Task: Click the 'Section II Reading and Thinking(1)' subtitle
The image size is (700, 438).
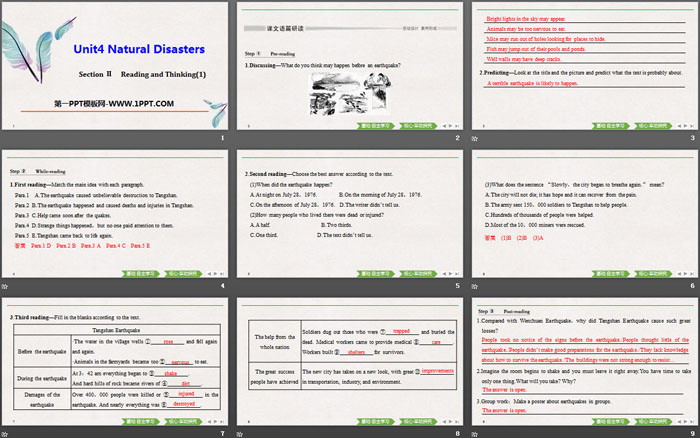Action: tap(142, 74)
